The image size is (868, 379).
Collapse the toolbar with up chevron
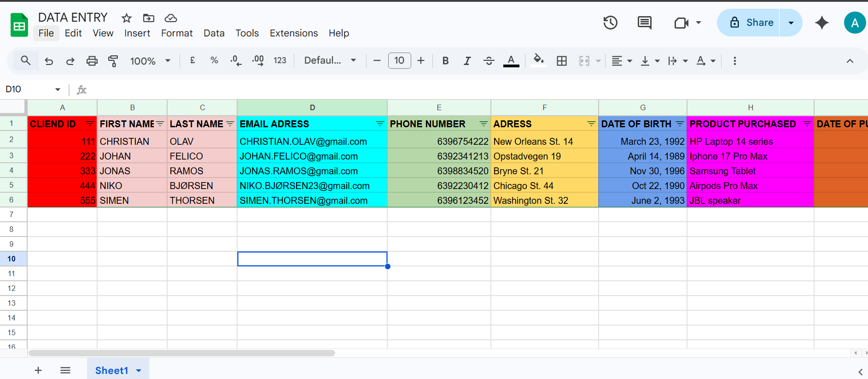click(x=850, y=61)
